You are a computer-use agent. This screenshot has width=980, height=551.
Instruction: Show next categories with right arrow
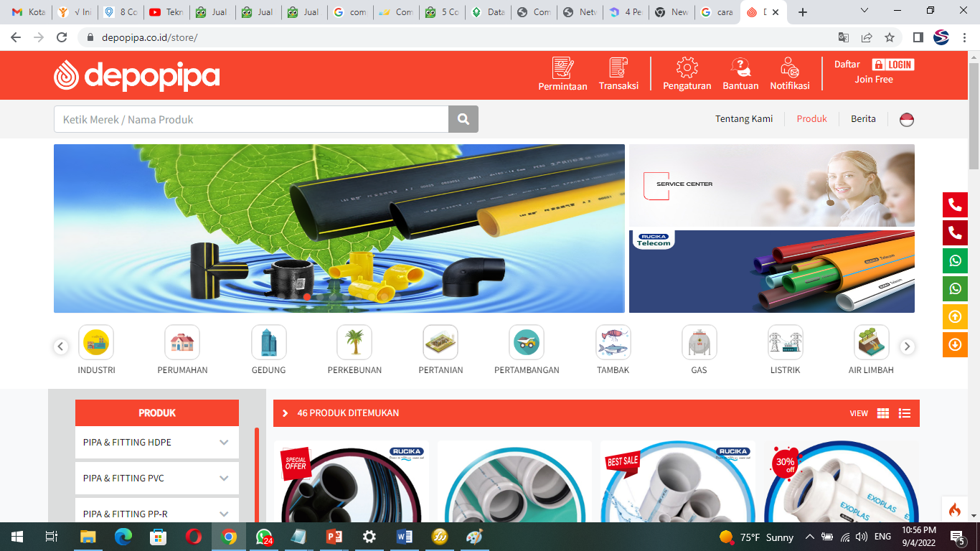(908, 347)
